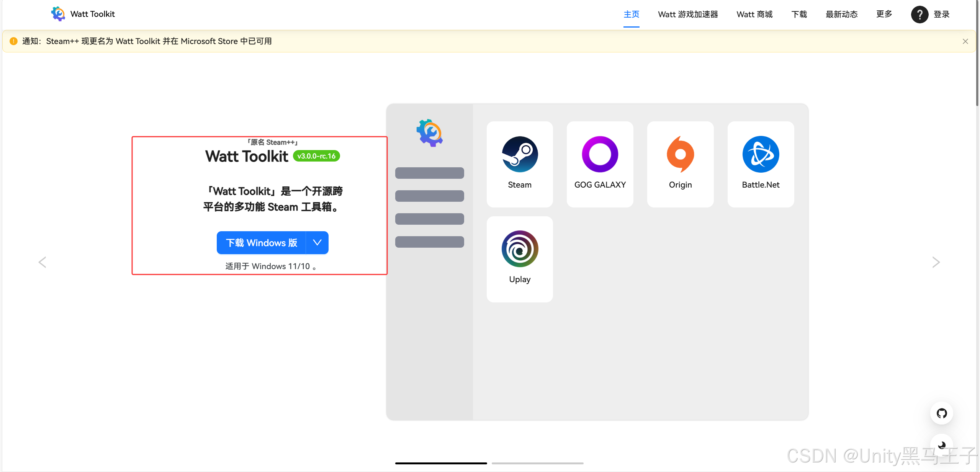Open the 更多 navigation menu

[884, 14]
